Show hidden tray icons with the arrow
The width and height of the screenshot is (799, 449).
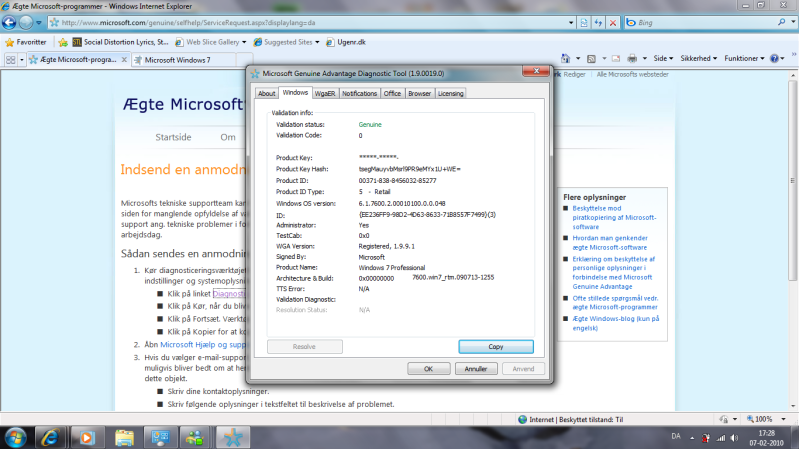click(x=692, y=438)
